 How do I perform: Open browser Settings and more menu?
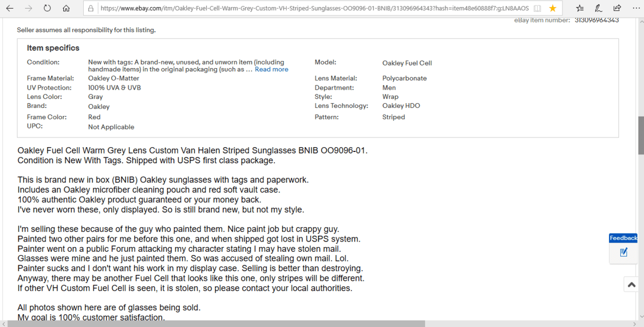click(635, 8)
